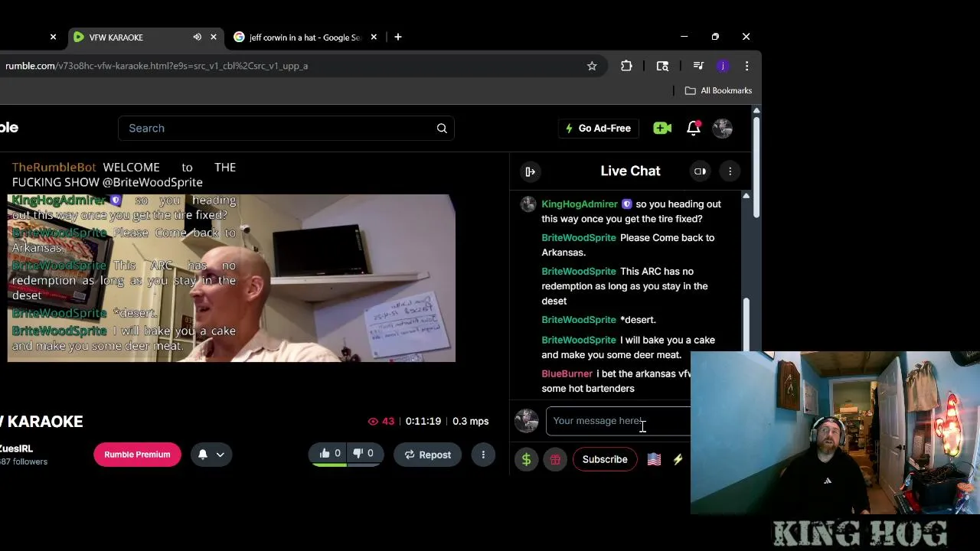Open the green go-live camera icon
This screenshot has width=980, height=551.
tap(662, 128)
